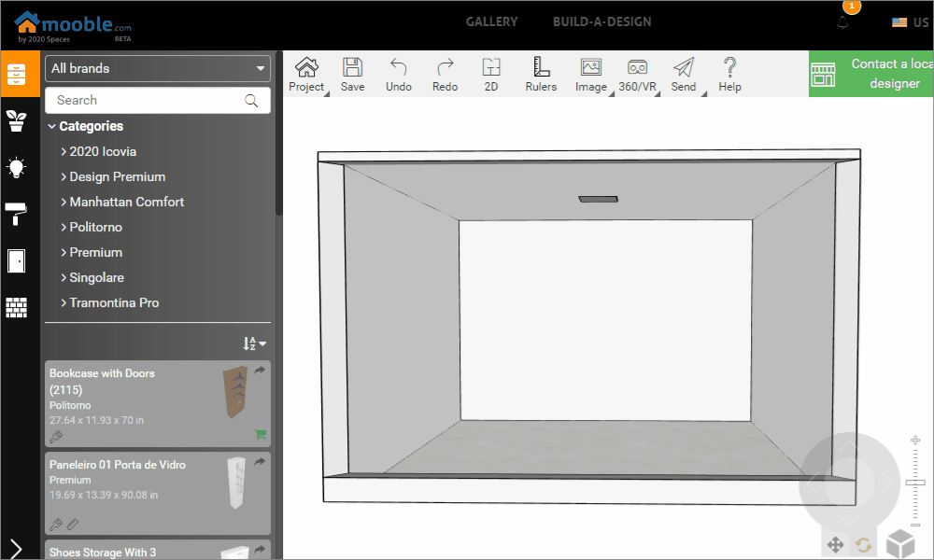
Task: Click the navigation orbit up arrow
Action: (849, 445)
